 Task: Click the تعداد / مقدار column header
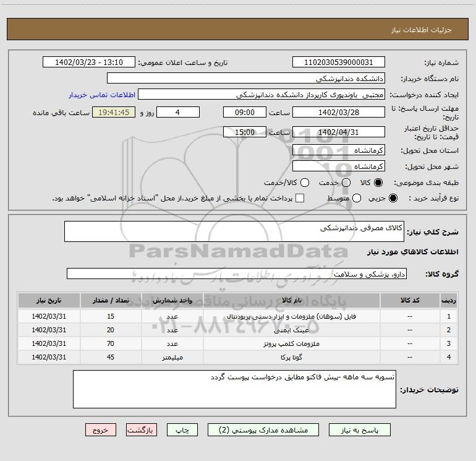pyautogui.click(x=111, y=301)
